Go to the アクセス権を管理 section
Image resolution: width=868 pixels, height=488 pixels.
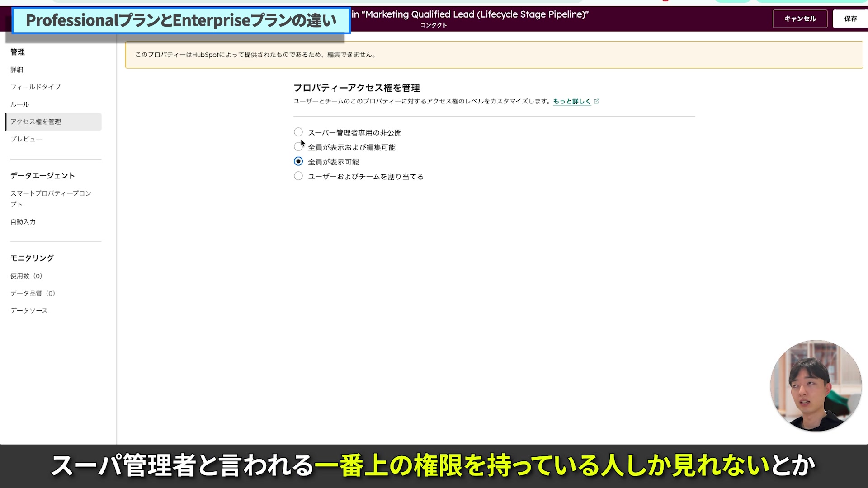tap(35, 122)
